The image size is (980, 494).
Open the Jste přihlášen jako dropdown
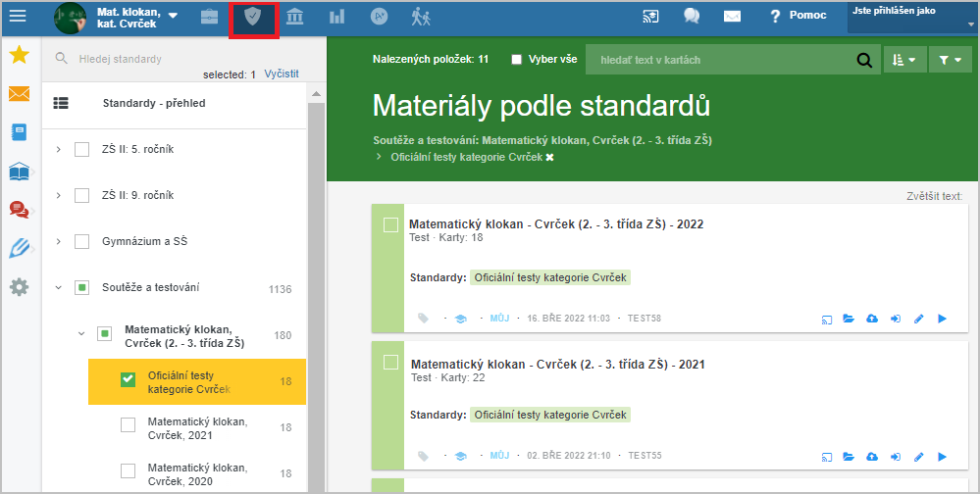click(910, 17)
